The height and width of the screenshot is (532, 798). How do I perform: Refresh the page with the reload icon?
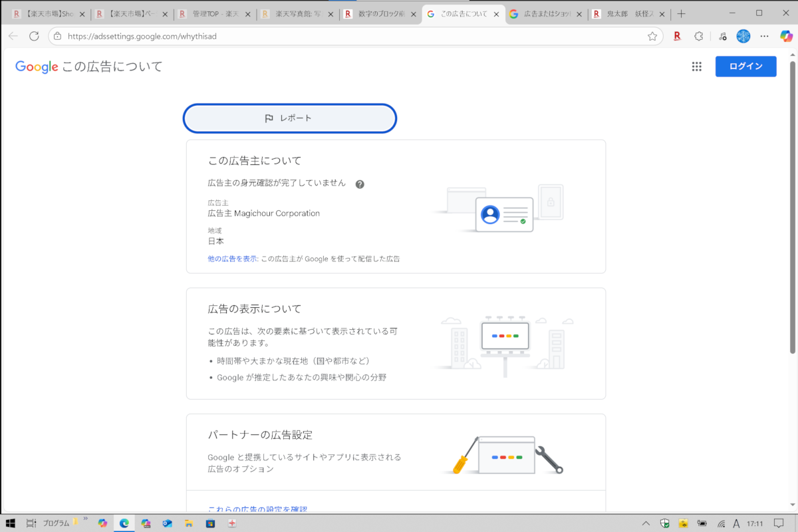(x=34, y=37)
